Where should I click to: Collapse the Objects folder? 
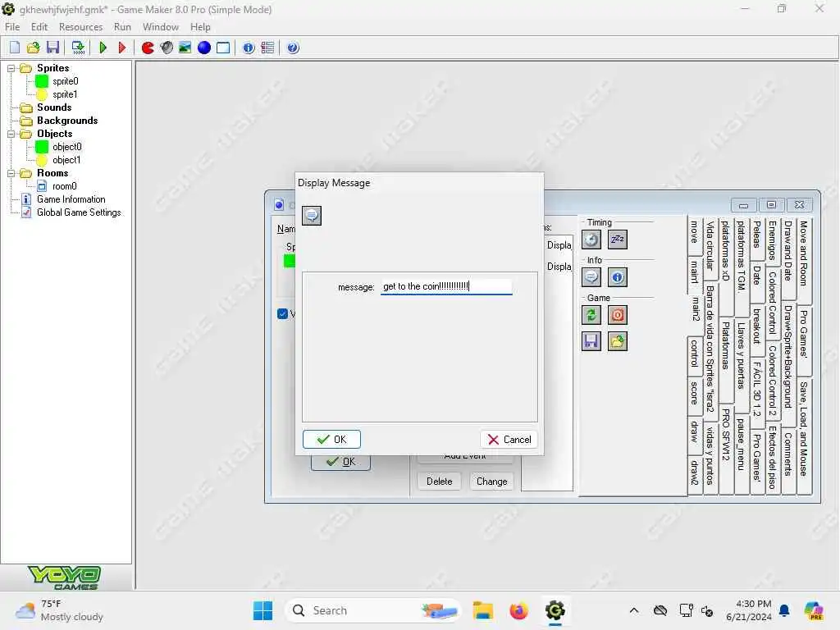coord(11,134)
